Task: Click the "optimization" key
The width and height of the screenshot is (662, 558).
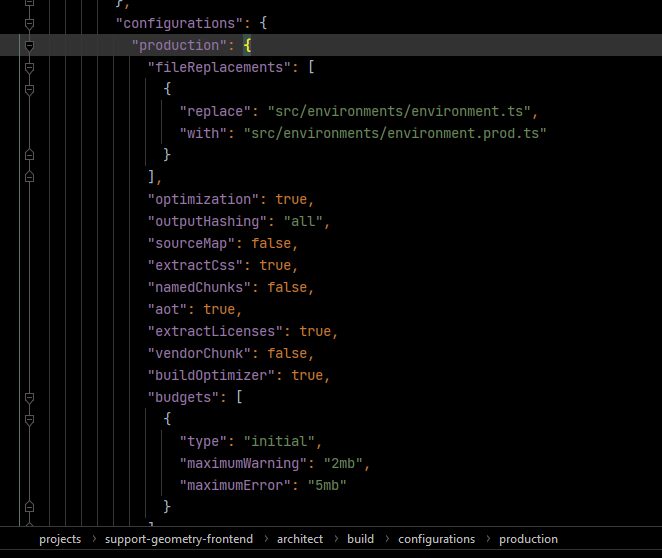Action: pos(203,199)
